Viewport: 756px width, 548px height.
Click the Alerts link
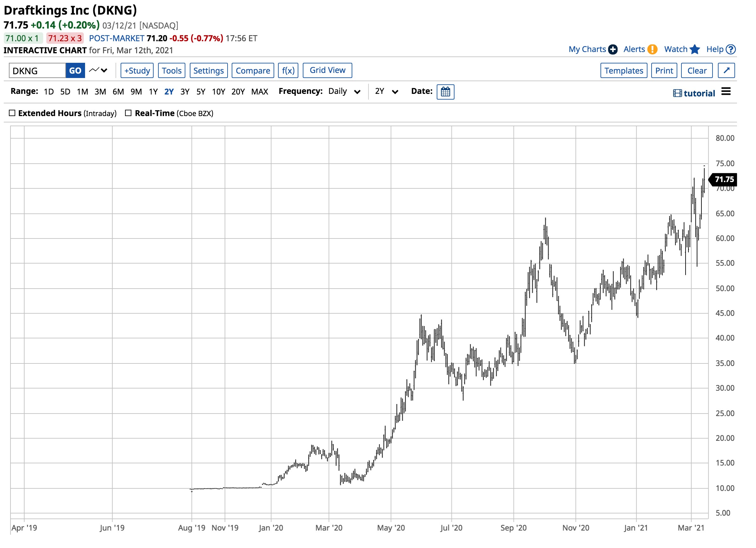634,49
